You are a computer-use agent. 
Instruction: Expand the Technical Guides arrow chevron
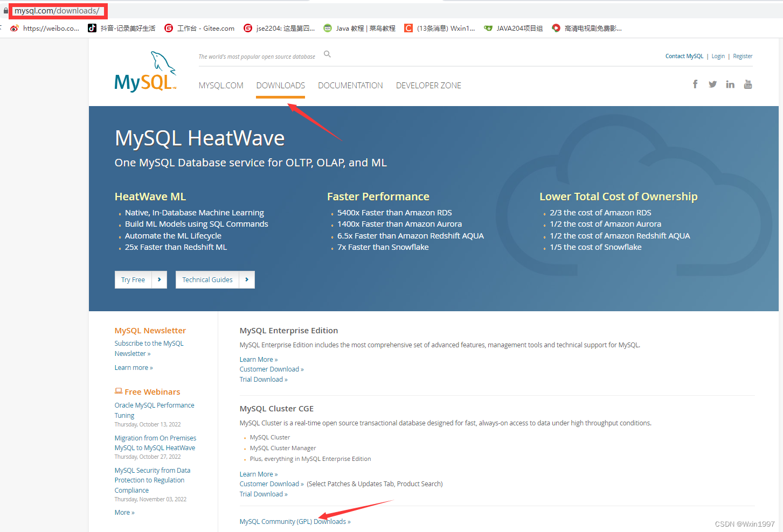click(247, 279)
